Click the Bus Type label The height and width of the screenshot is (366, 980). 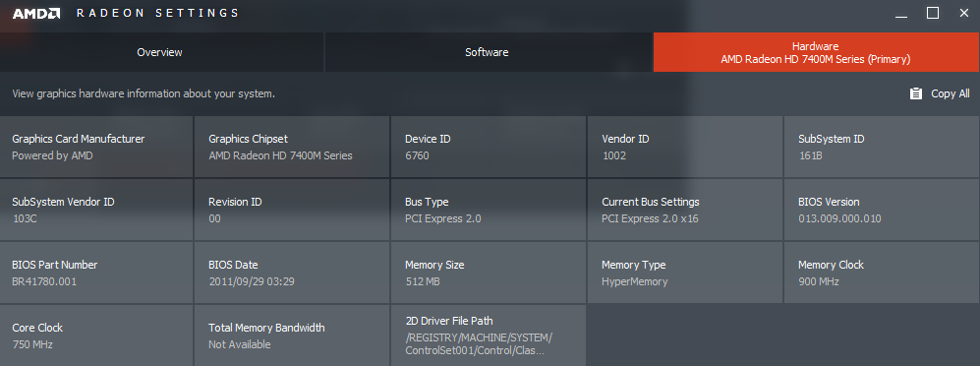point(427,202)
